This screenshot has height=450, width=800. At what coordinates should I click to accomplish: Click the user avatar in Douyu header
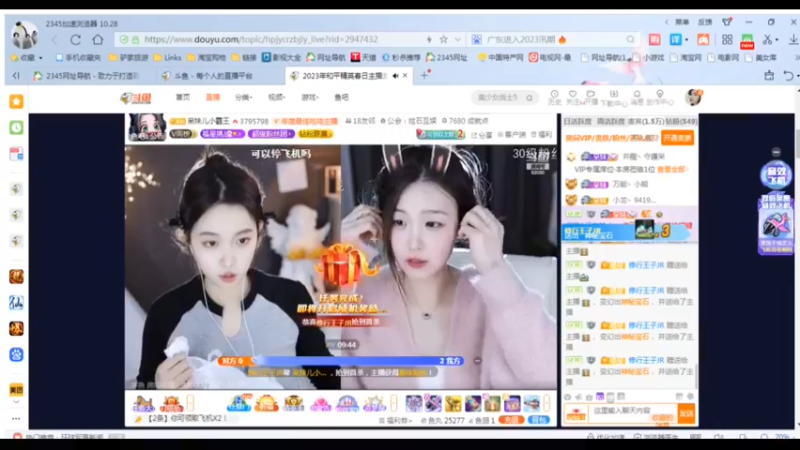[693, 97]
